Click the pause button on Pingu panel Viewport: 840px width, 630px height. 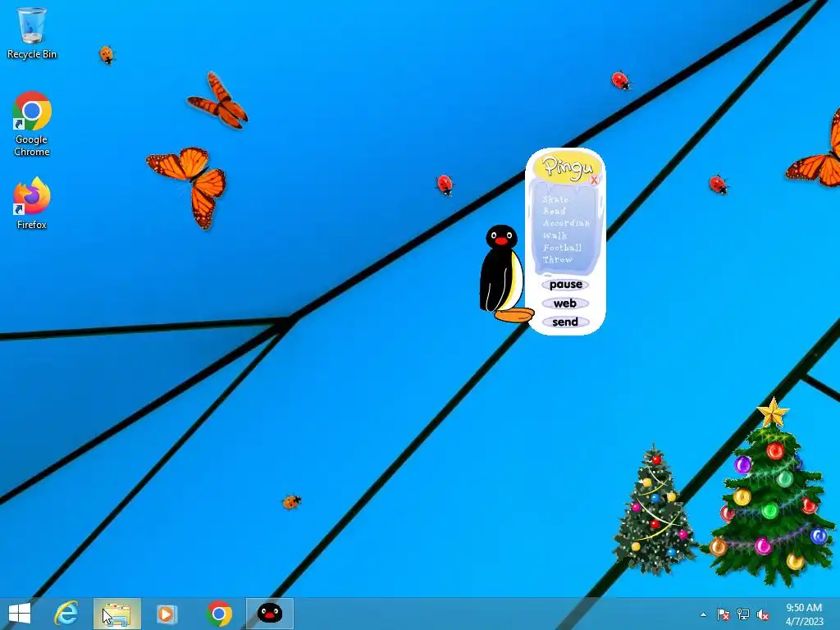tap(565, 285)
